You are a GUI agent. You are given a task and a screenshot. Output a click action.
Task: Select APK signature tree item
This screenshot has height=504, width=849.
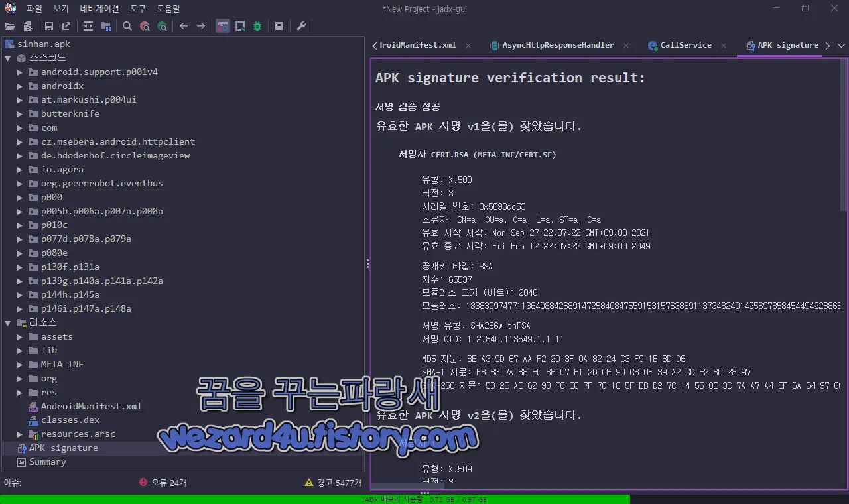coord(64,448)
